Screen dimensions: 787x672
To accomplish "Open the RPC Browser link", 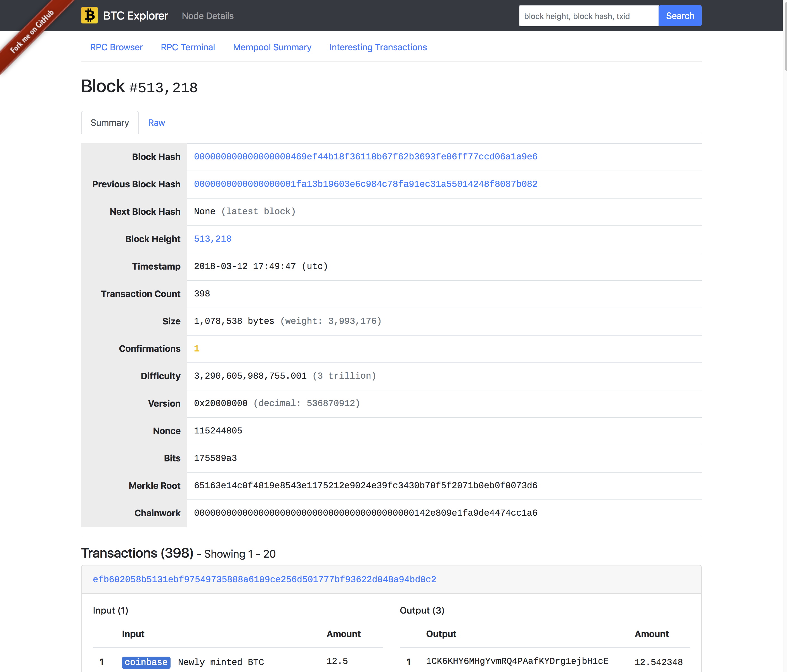I will (x=116, y=47).
